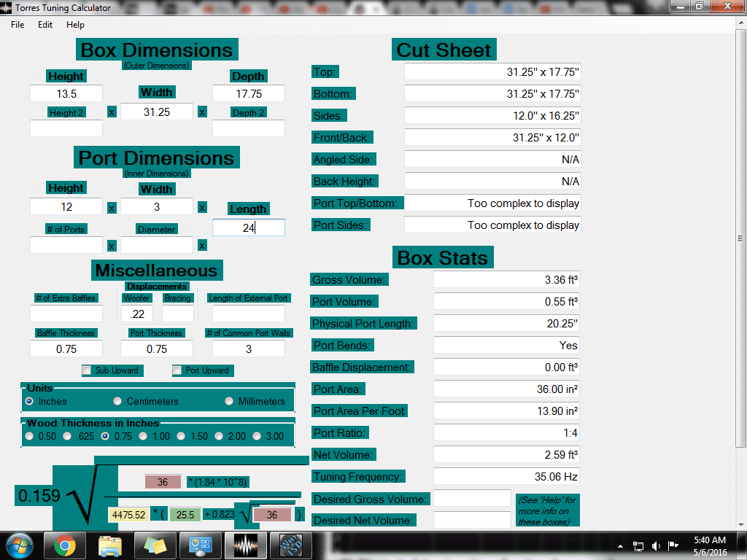The image size is (747, 560).
Task: Click the Baffle Thickness field
Action: (66, 349)
